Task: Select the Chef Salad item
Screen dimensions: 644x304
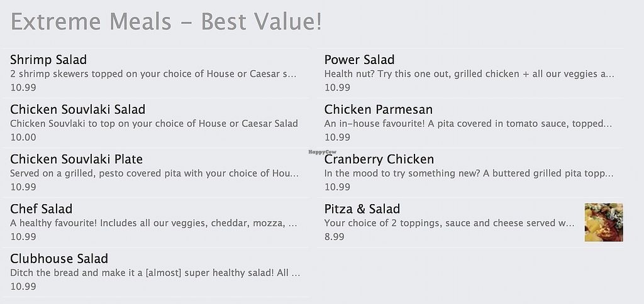Action: (41, 209)
